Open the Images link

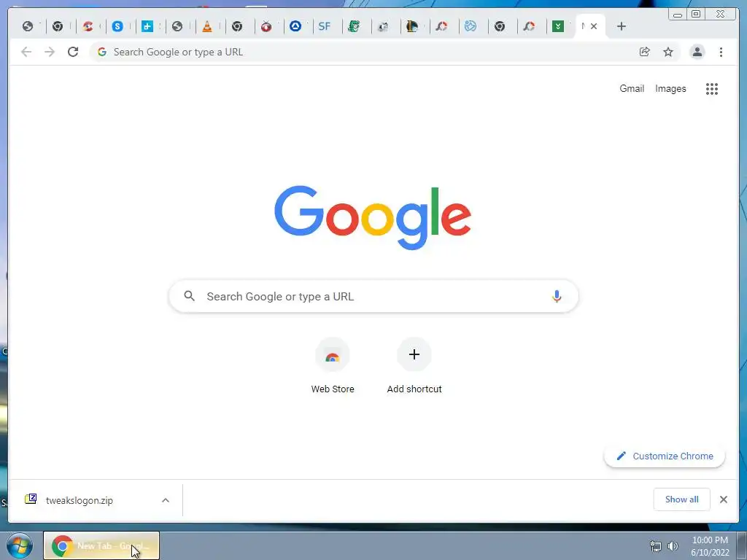tap(670, 88)
